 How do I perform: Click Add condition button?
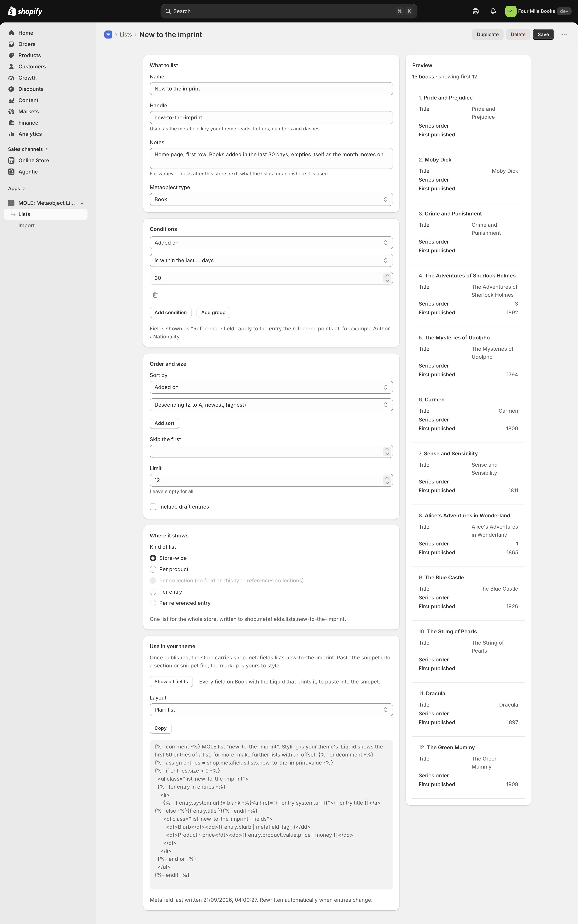pyautogui.click(x=171, y=313)
